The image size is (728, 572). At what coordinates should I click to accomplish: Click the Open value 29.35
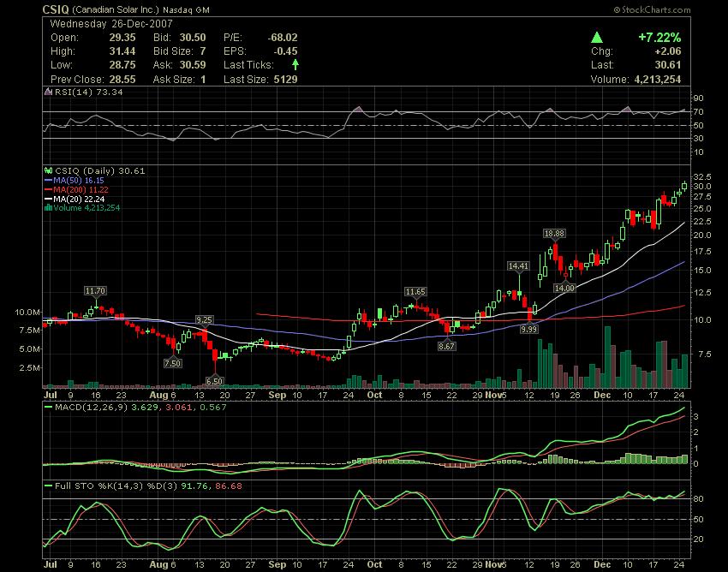[122, 38]
